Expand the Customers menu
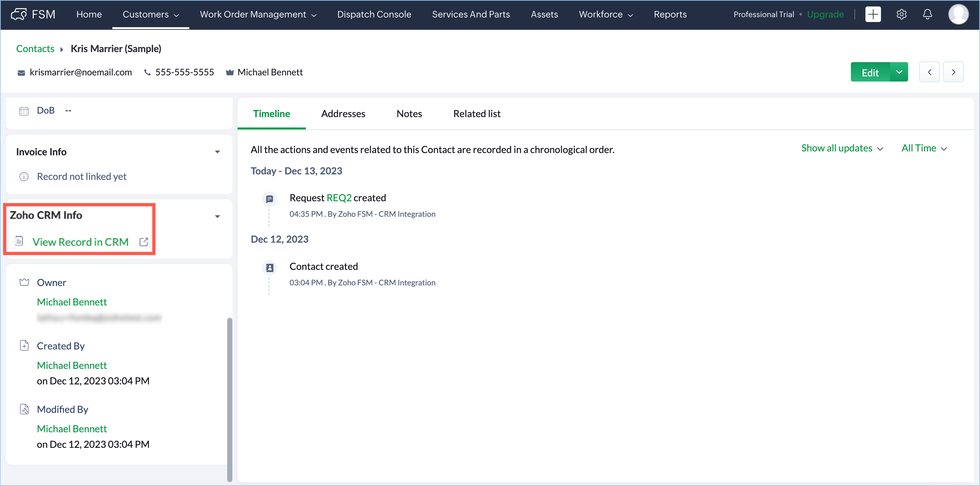The width and height of the screenshot is (980, 486). [150, 15]
